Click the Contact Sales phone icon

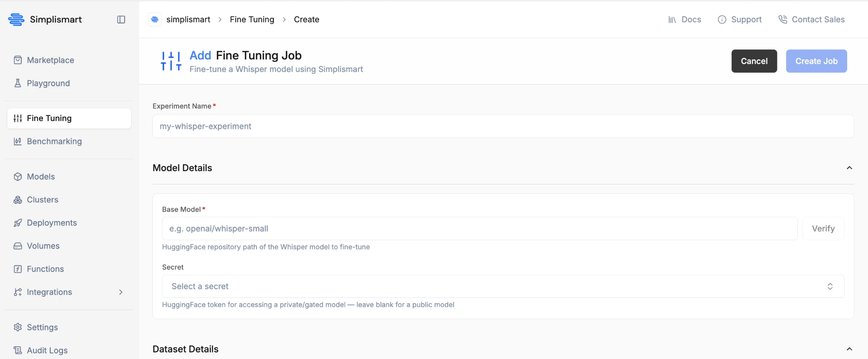click(783, 20)
